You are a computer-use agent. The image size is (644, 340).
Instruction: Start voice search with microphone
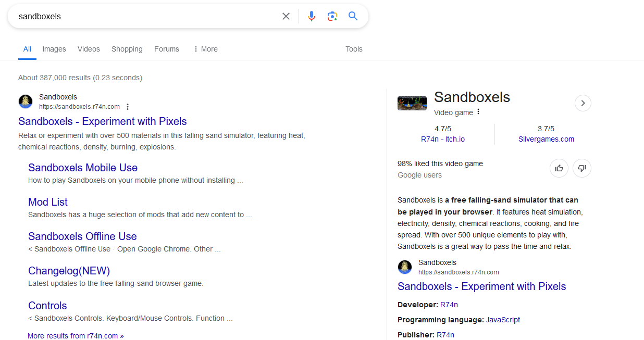(x=312, y=16)
